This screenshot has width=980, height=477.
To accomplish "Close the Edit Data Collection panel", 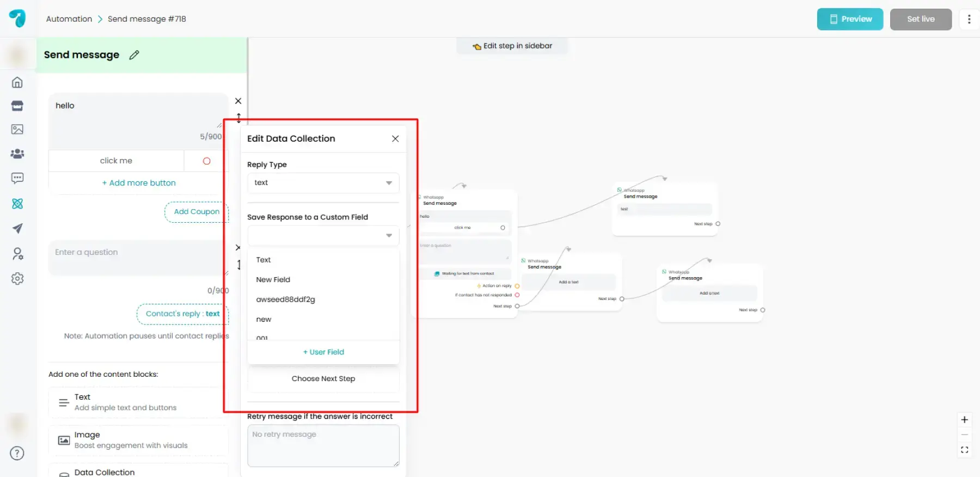I will (x=395, y=139).
